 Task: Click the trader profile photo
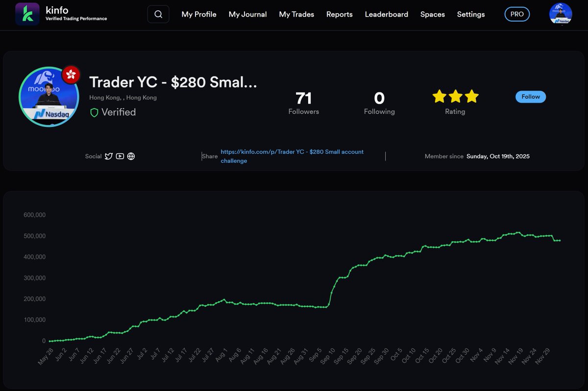pos(49,97)
